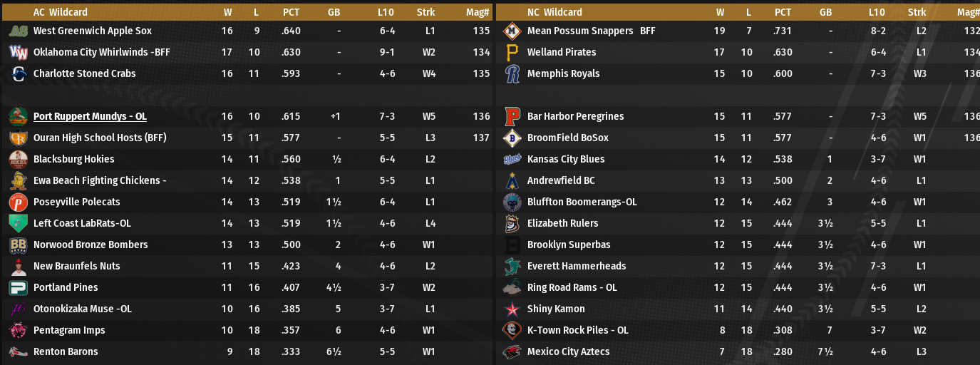Click the Poseyville Polecats logo icon
980x365 pixels.
tap(19, 202)
